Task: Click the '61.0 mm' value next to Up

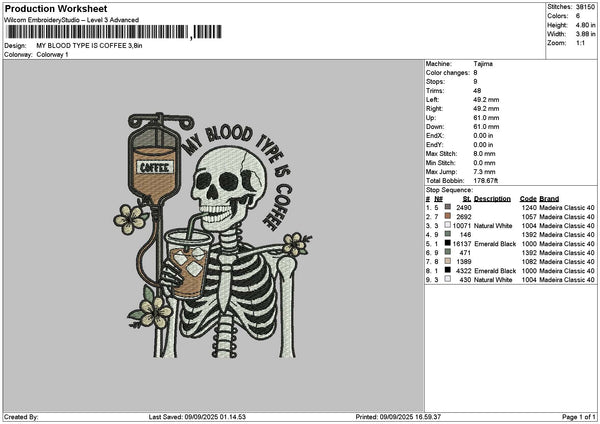Action: coord(486,118)
